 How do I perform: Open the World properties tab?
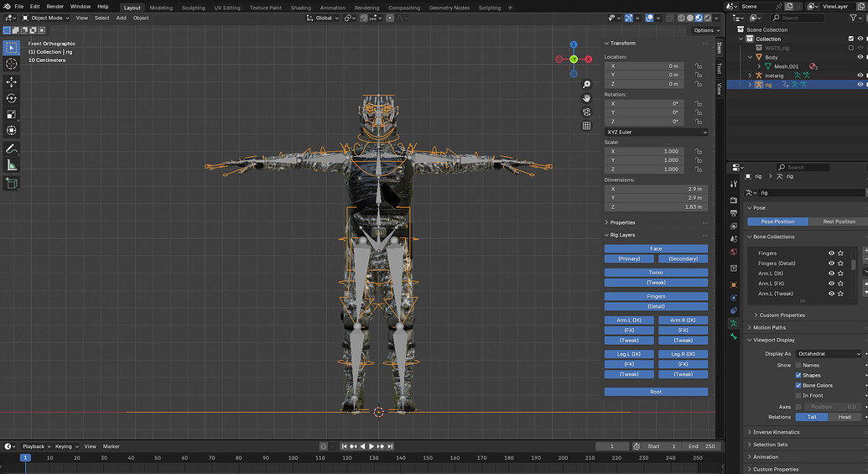pyautogui.click(x=734, y=252)
